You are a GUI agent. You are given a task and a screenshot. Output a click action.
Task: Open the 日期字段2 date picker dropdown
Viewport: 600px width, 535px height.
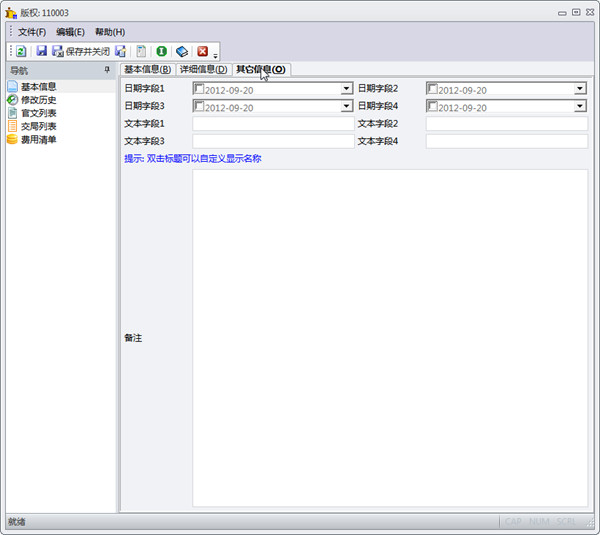tap(580, 89)
